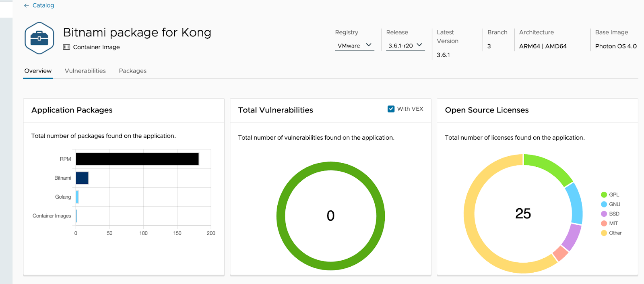The image size is (644, 284).
Task: Click the green GPL segment of licenses donut
Action: 550,167
